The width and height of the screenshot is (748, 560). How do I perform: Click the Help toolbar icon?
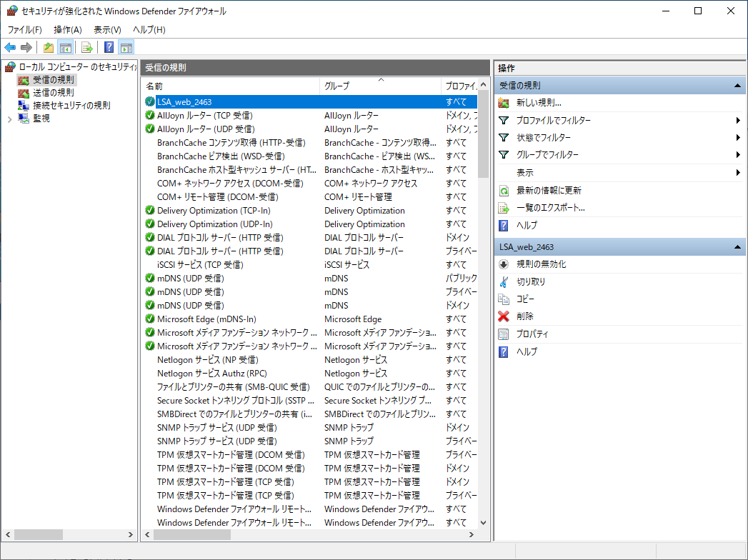[109, 47]
